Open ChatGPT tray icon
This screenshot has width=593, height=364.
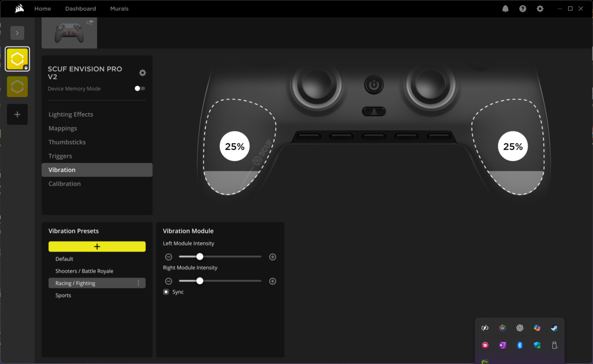[x=520, y=328]
